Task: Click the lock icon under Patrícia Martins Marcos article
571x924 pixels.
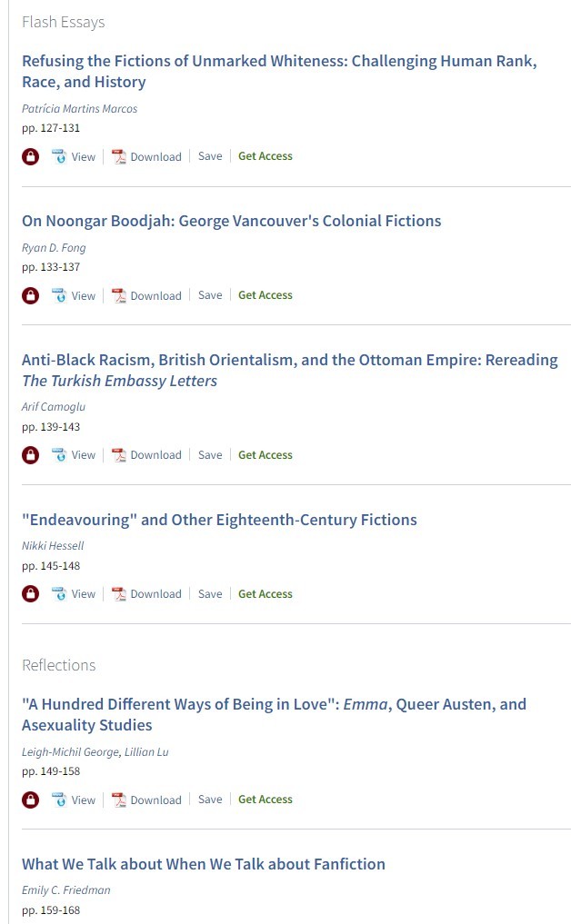Action: click(x=31, y=156)
